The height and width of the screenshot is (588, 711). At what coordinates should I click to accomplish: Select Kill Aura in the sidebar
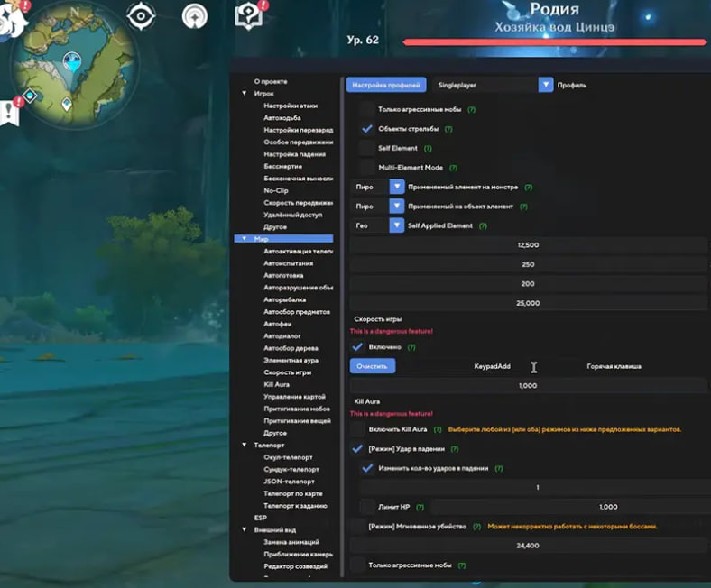[276, 384]
